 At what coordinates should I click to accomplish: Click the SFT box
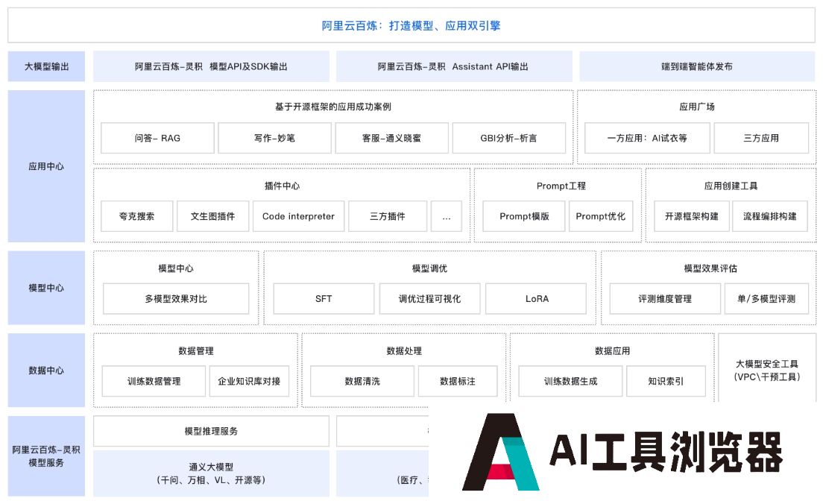[324, 299]
